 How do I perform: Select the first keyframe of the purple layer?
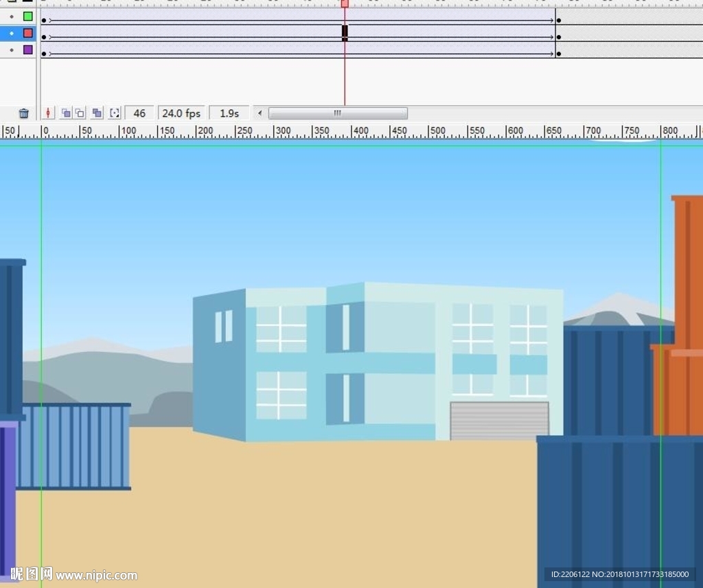(44, 54)
